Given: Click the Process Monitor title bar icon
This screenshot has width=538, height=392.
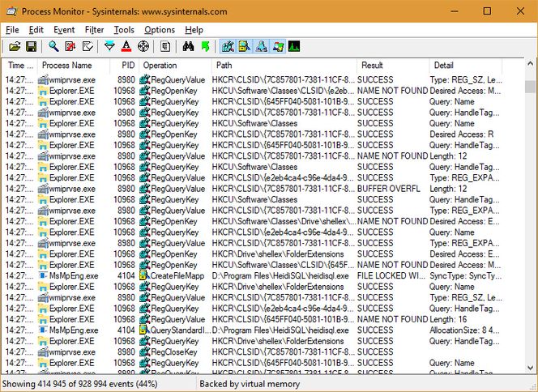Looking at the screenshot, I should tap(11, 11).
